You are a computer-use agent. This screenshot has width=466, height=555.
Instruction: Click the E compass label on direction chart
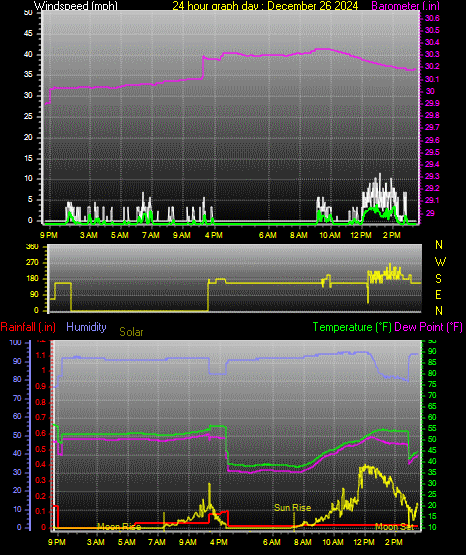coord(438,294)
